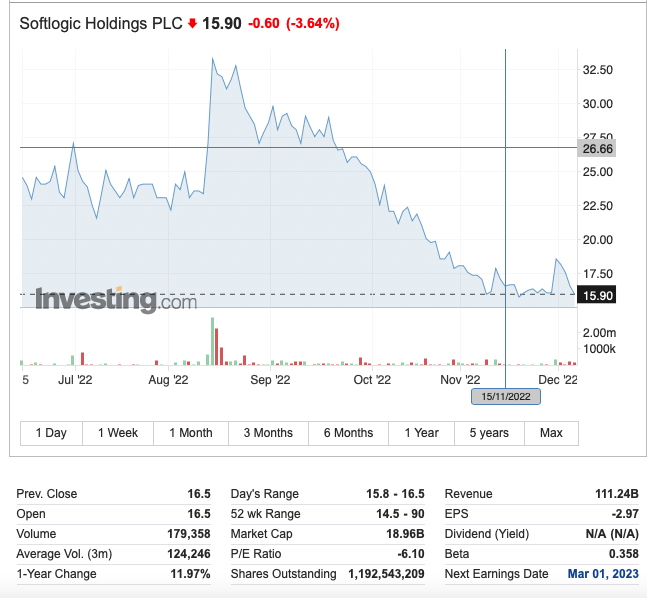The width and height of the screenshot is (647, 598).
Task: Click the Shares Outstanding value 1,192,543,209
Action: coord(386,574)
